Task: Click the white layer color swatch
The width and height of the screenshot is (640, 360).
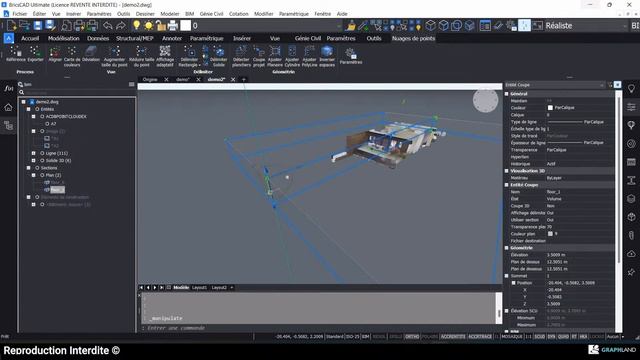Action: [x=186, y=26]
